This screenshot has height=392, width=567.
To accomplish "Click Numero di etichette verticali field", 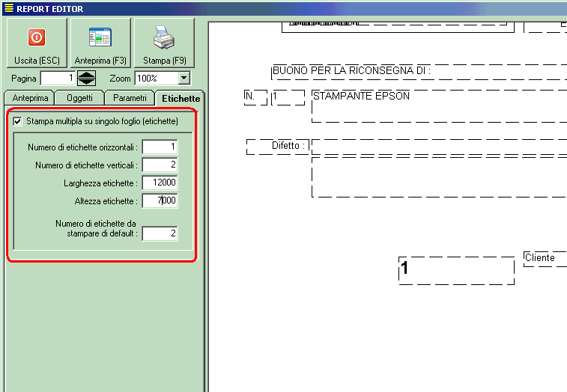I will tap(160, 165).
